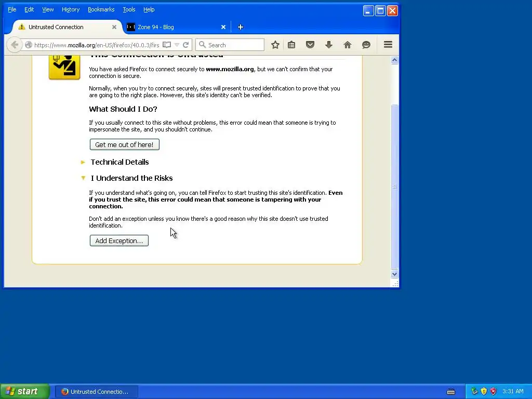Minimize the Firefox window

(368, 10)
